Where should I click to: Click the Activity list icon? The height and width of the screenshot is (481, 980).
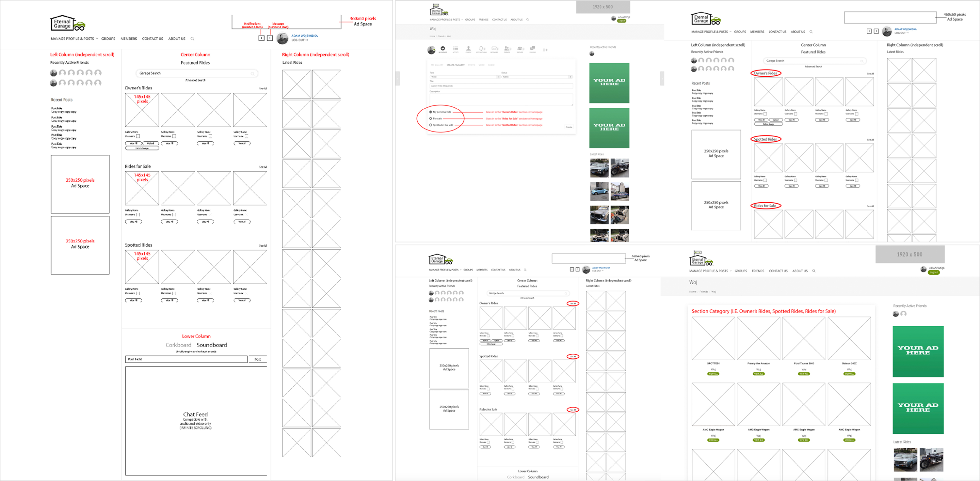pos(456,48)
